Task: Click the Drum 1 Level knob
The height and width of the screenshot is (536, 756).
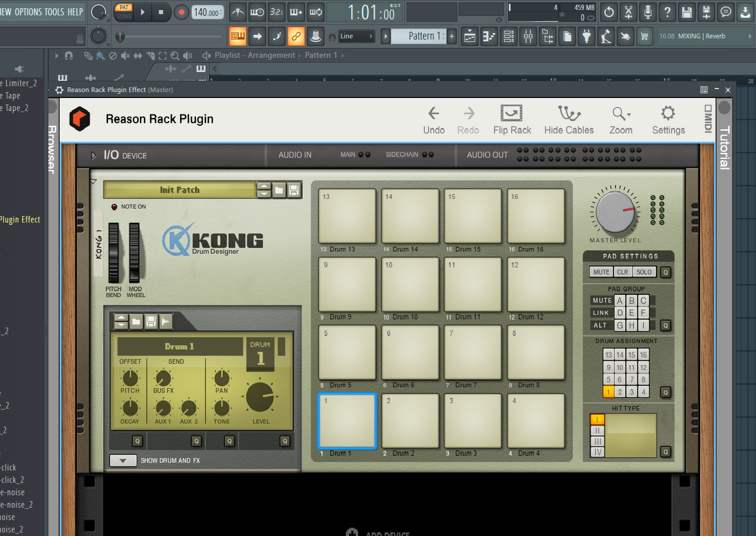Action: [260, 397]
